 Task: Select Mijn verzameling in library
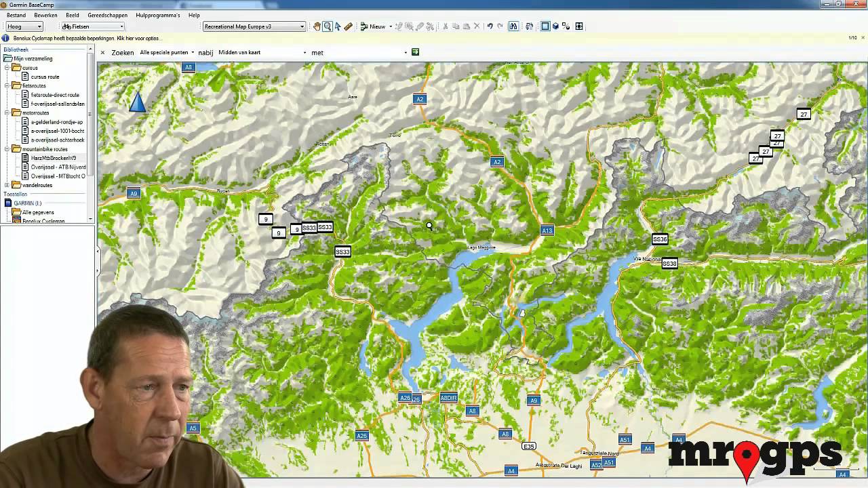pyautogui.click(x=33, y=59)
